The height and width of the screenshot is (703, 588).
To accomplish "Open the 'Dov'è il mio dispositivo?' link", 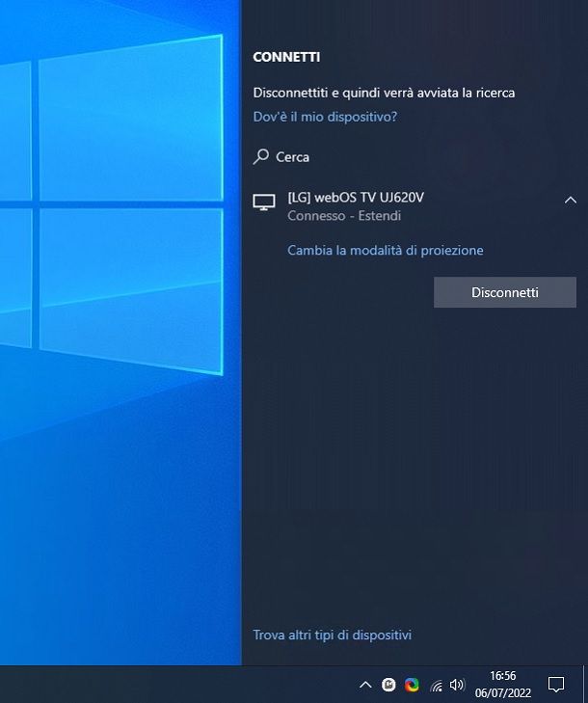I will (x=325, y=117).
